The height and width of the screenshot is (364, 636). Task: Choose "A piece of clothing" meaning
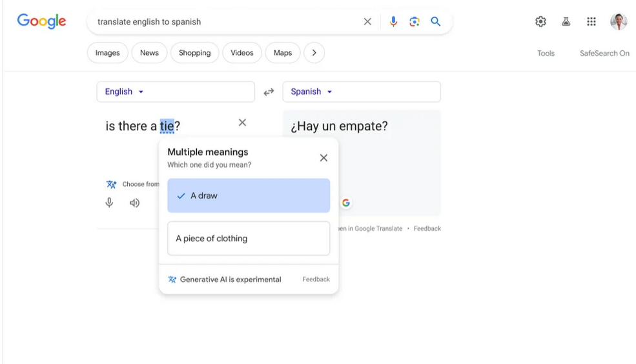(x=249, y=238)
